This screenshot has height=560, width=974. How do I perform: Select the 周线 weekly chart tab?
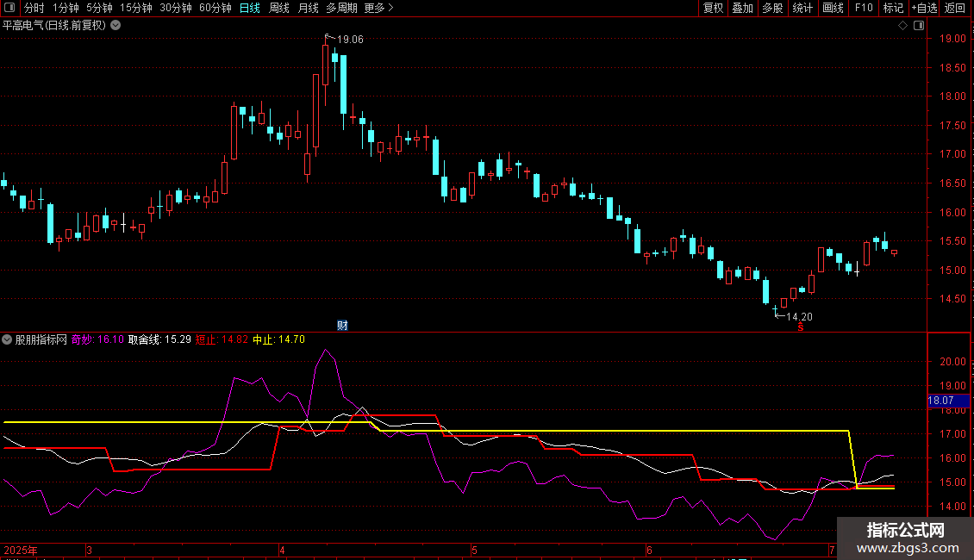point(279,8)
